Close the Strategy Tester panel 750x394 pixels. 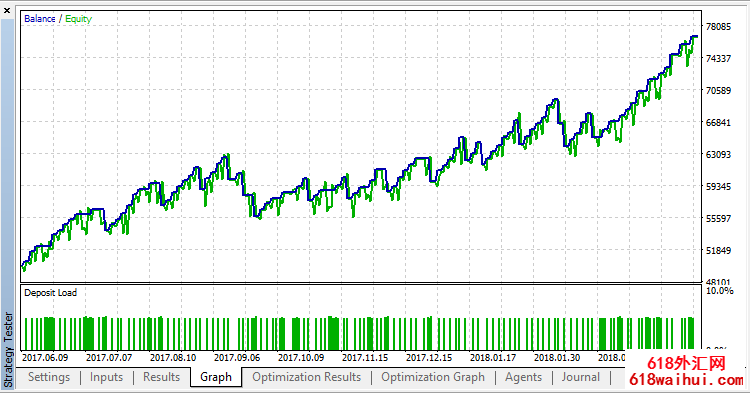pos(7,11)
